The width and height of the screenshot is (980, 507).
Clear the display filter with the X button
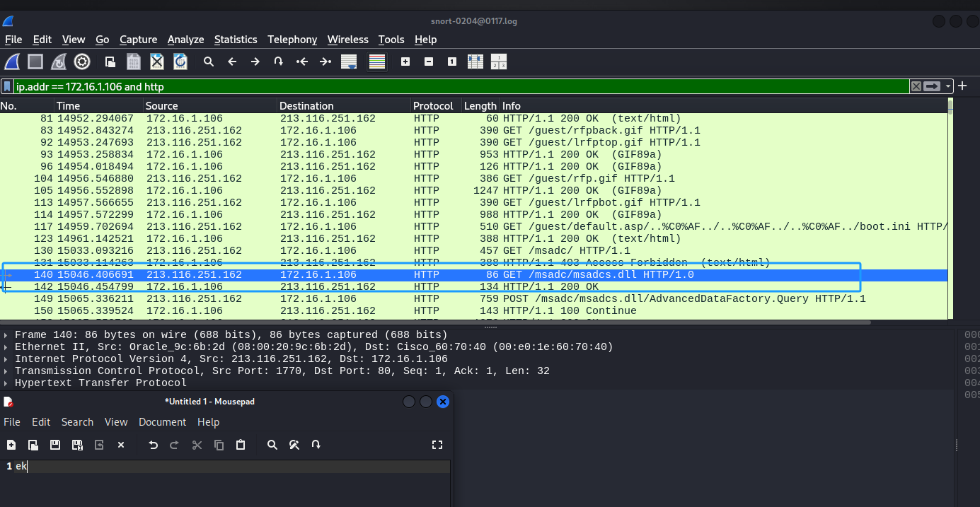pyautogui.click(x=916, y=86)
